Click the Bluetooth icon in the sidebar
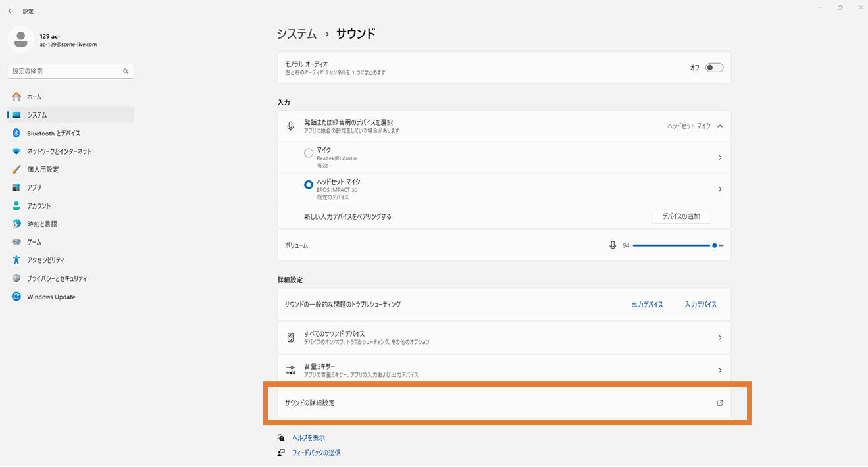 click(x=16, y=133)
